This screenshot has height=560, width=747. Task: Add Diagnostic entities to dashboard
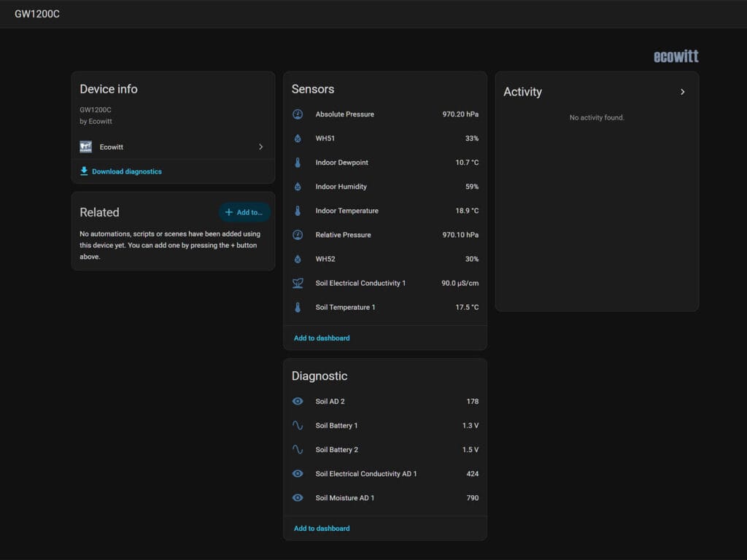(x=322, y=529)
